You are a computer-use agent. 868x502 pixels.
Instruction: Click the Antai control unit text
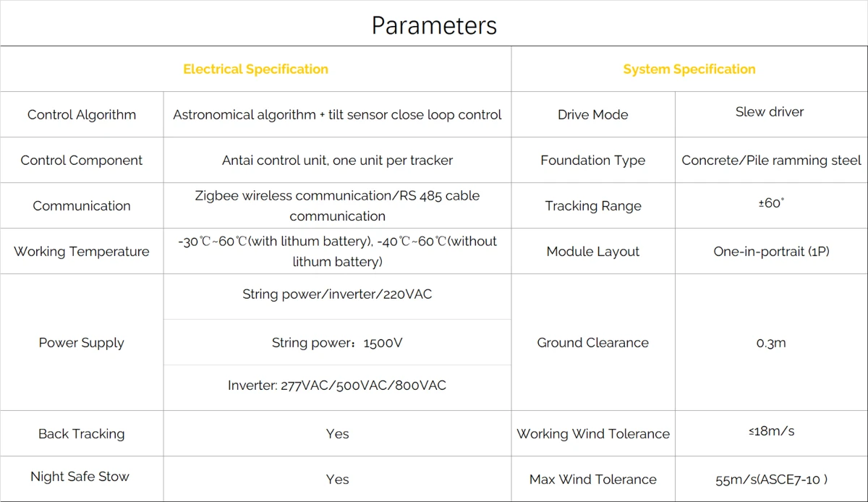pos(337,160)
